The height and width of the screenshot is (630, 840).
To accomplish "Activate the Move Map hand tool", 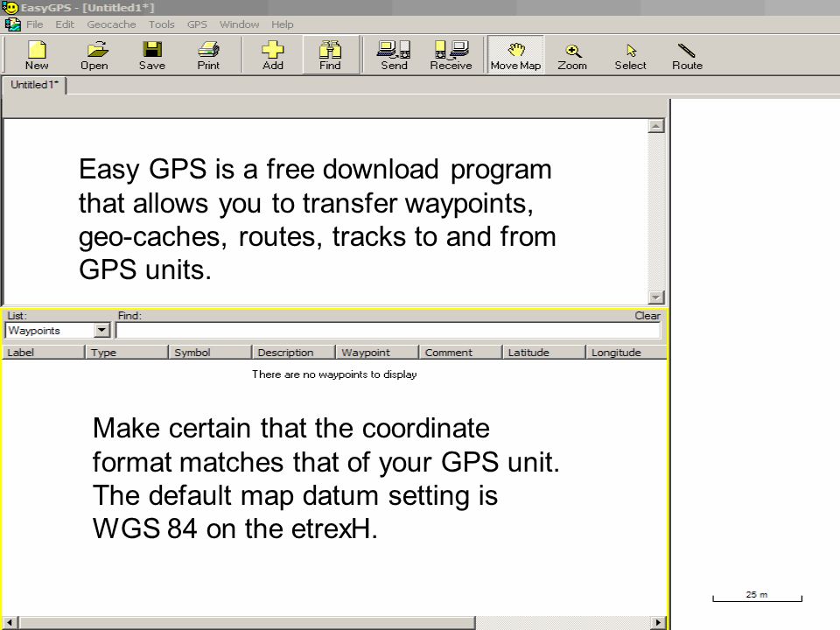I will pos(516,55).
